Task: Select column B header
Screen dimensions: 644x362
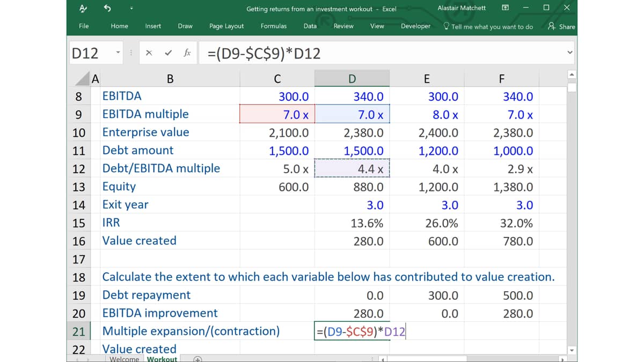Action: coord(170,79)
